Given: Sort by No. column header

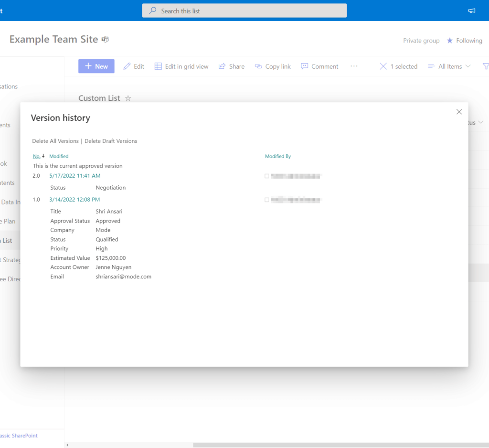Looking at the screenshot, I should [36, 156].
